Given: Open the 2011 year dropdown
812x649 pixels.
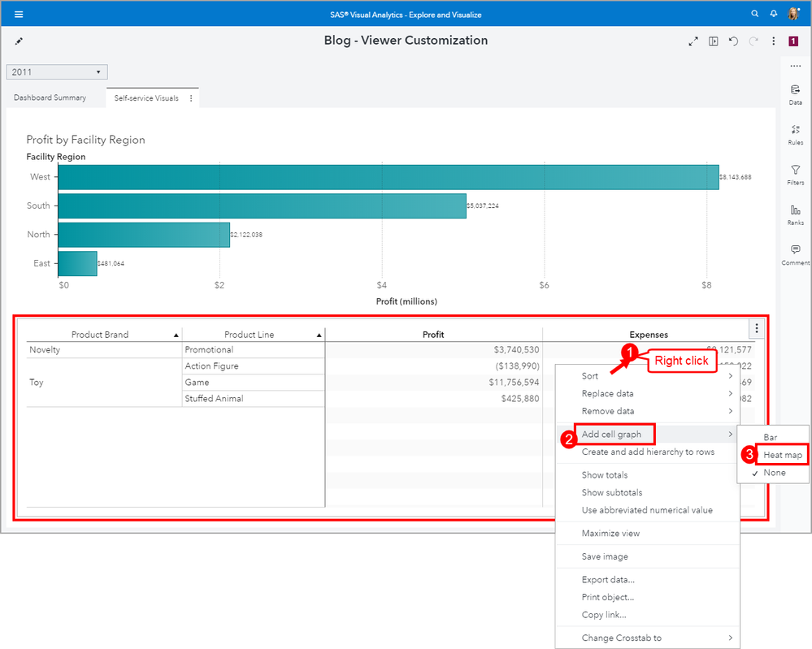Looking at the screenshot, I should tap(57, 72).
